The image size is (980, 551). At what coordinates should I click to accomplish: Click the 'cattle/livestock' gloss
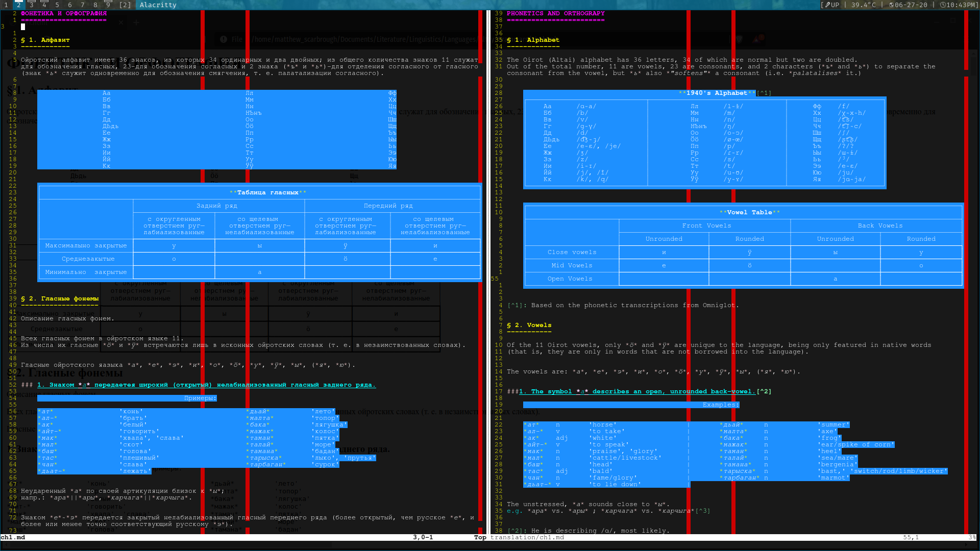625,458
